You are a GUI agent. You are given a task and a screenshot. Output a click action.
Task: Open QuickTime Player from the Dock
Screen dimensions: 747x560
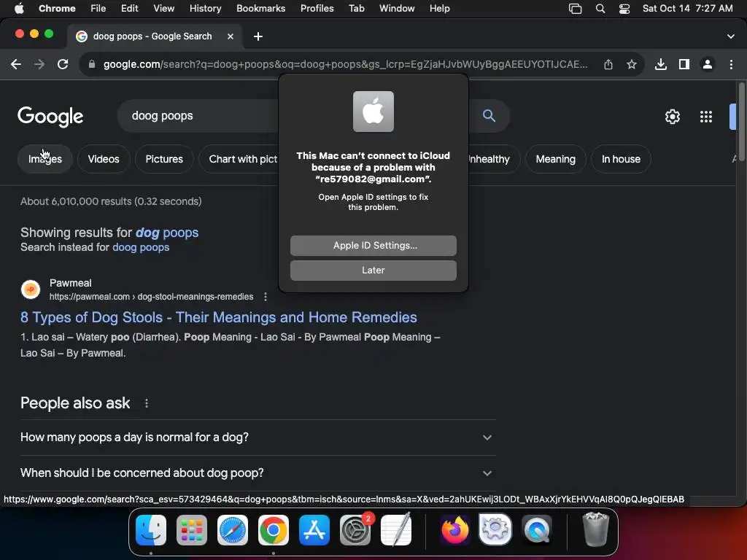pos(536,530)
